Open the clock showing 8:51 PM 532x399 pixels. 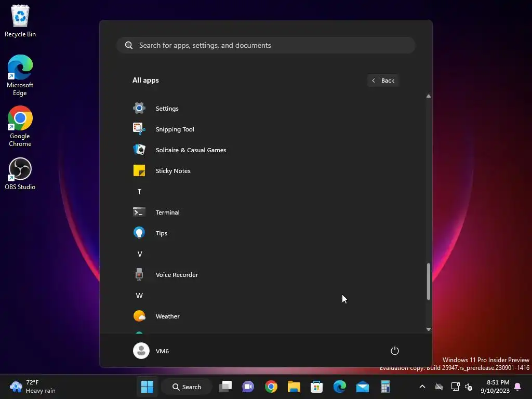click(495, 387)
